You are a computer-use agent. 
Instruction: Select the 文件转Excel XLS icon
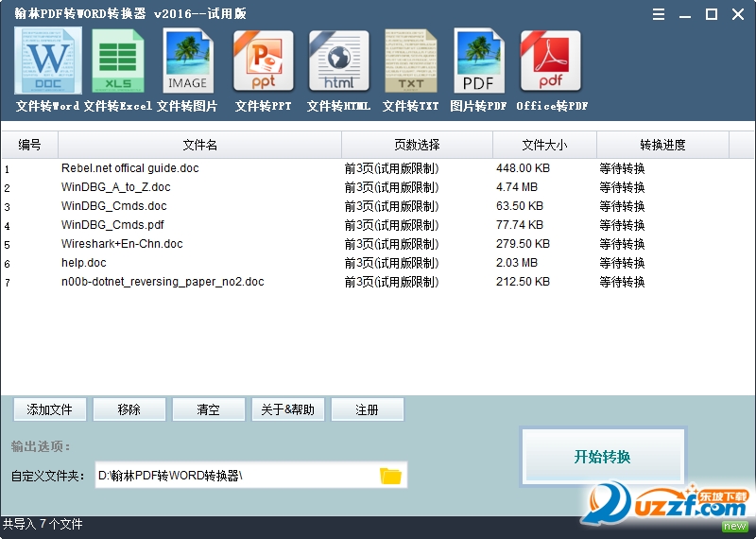(118, 61)
